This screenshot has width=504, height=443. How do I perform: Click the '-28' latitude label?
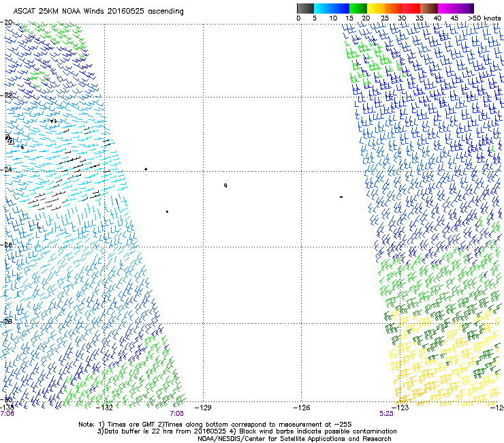(6, 321)
